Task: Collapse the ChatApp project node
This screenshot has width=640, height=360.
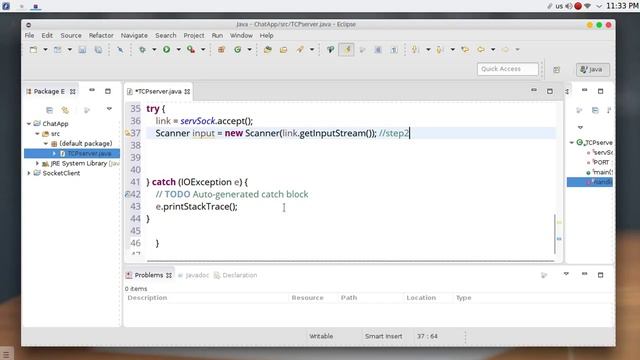Action: pyautogui.click(x=29, y=124)
